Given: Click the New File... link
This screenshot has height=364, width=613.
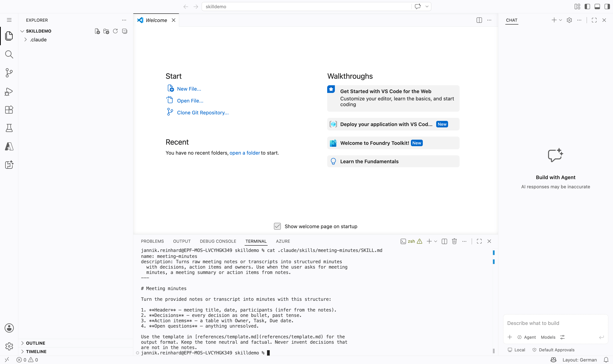Looking at the screenshot, I should [189, 89].
